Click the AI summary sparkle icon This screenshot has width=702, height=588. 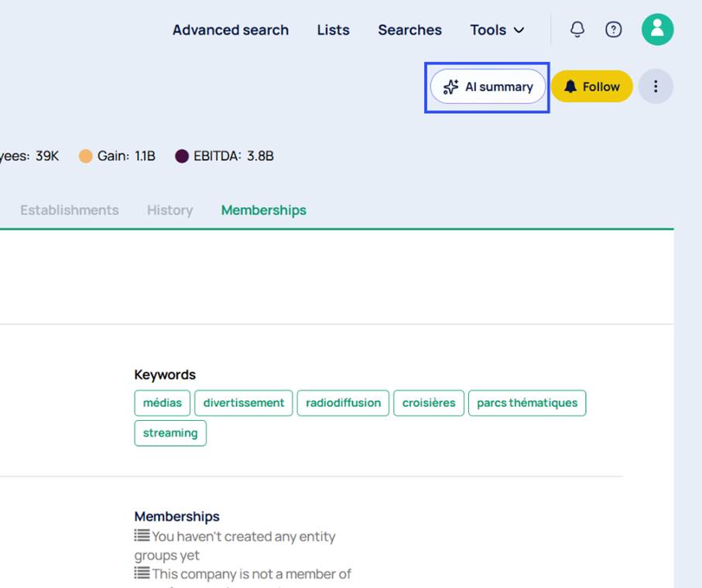click(450, 87)
